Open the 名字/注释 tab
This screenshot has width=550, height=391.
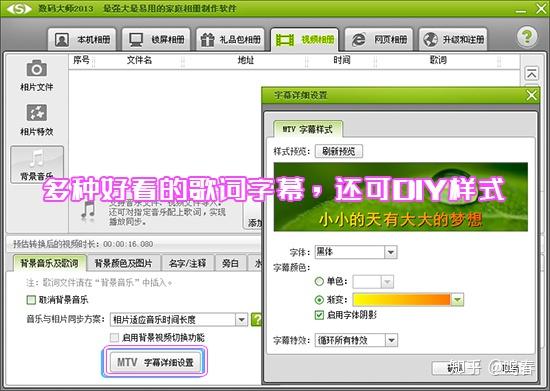187,263
